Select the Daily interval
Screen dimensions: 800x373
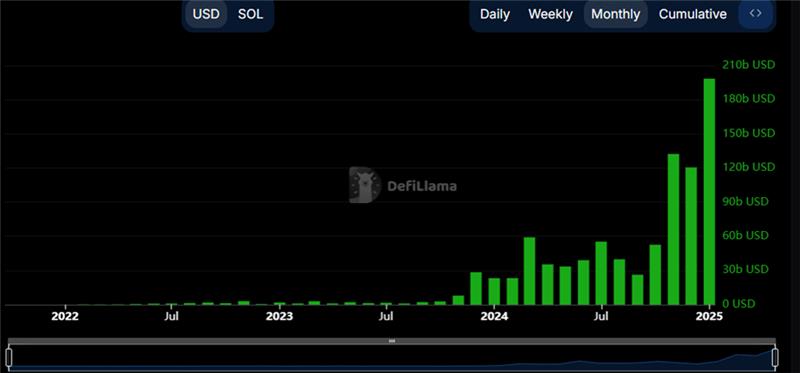pos(494,14)
